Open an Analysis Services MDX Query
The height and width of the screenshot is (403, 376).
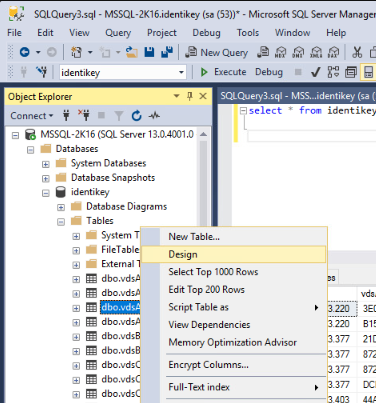(x=281, y=52)
